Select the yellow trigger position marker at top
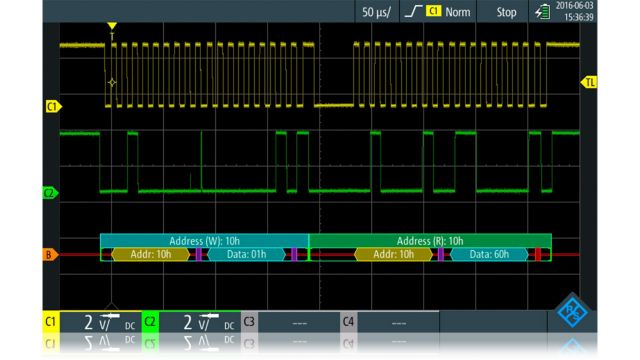Viewport: 640px width, 360px height. [112, 26]
